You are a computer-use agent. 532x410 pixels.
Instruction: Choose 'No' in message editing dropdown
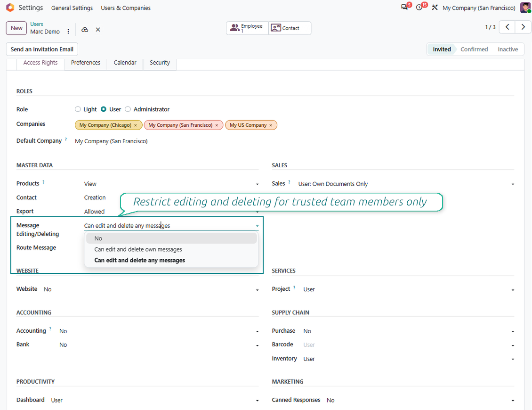(171, 238)
